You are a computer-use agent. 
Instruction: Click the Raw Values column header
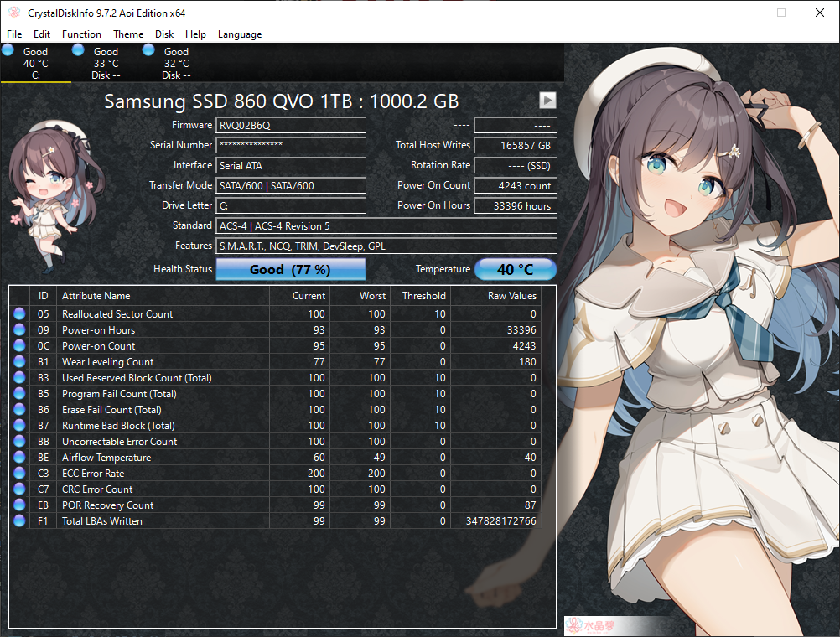495,296
